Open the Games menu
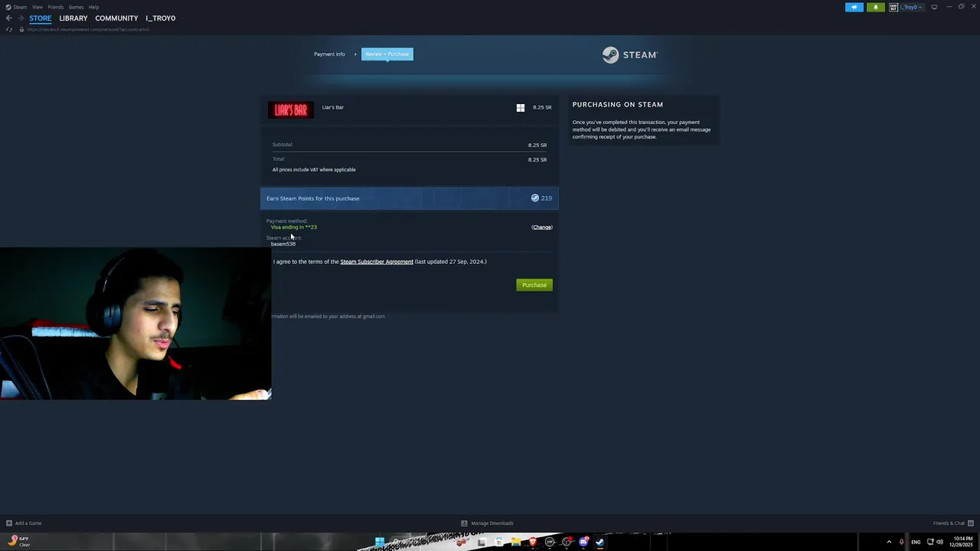The width and height of the screenshot is (980, 551). (x=76, y=7)
